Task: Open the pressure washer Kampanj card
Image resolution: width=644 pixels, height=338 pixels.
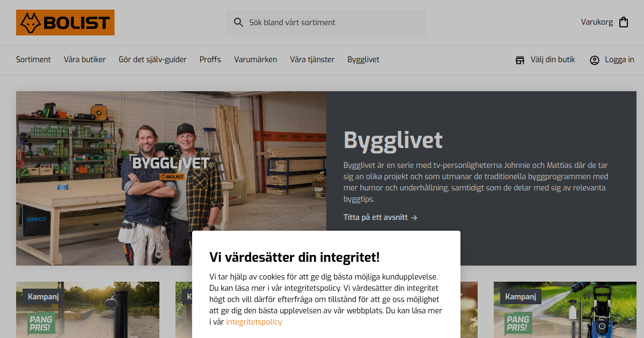Action: [565, 310]
